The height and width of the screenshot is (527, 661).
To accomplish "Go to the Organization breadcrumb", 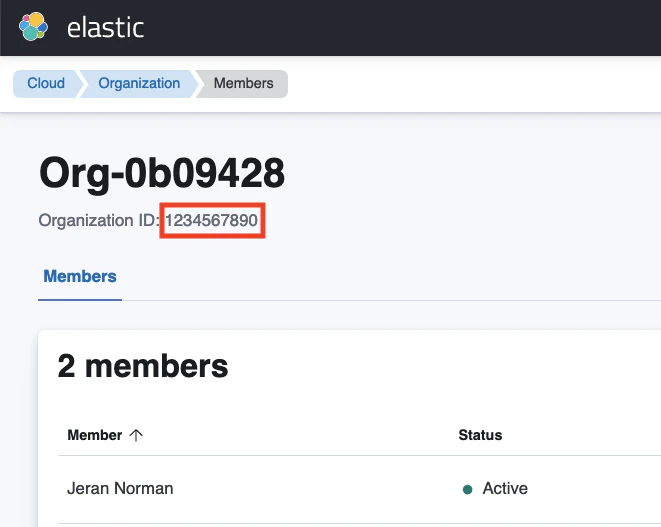I will (x=139, y=83).
